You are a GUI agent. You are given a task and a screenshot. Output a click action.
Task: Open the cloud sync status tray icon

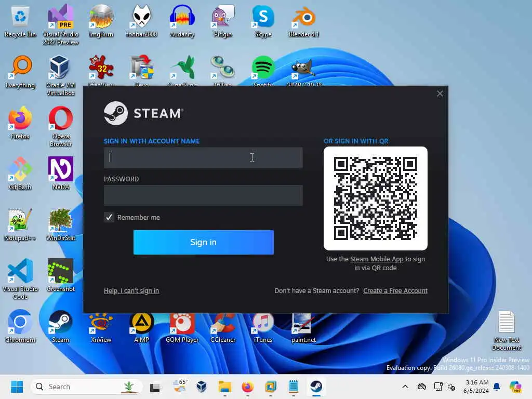[422, 387]
